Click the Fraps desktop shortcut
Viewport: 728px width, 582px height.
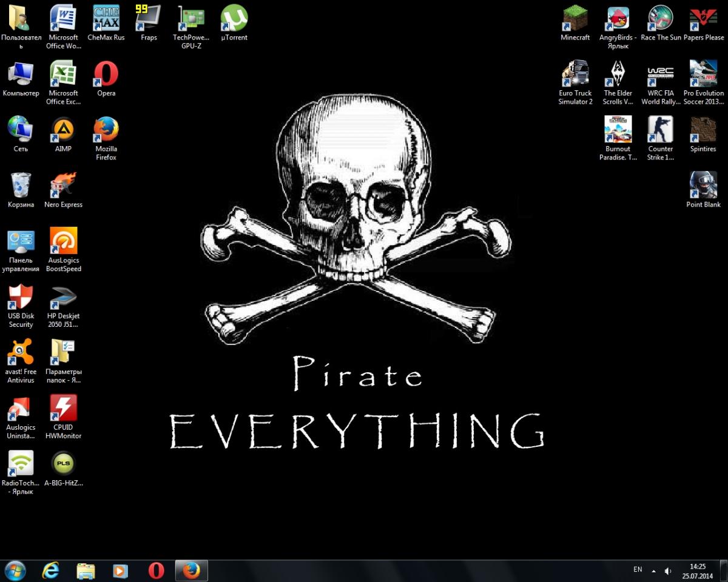click(149, 19)
